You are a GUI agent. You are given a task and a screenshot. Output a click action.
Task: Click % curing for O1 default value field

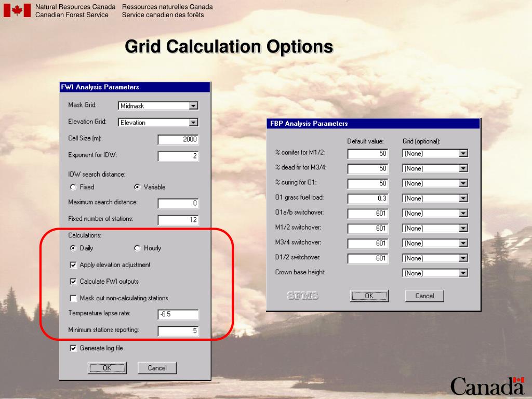coord(368,183)
